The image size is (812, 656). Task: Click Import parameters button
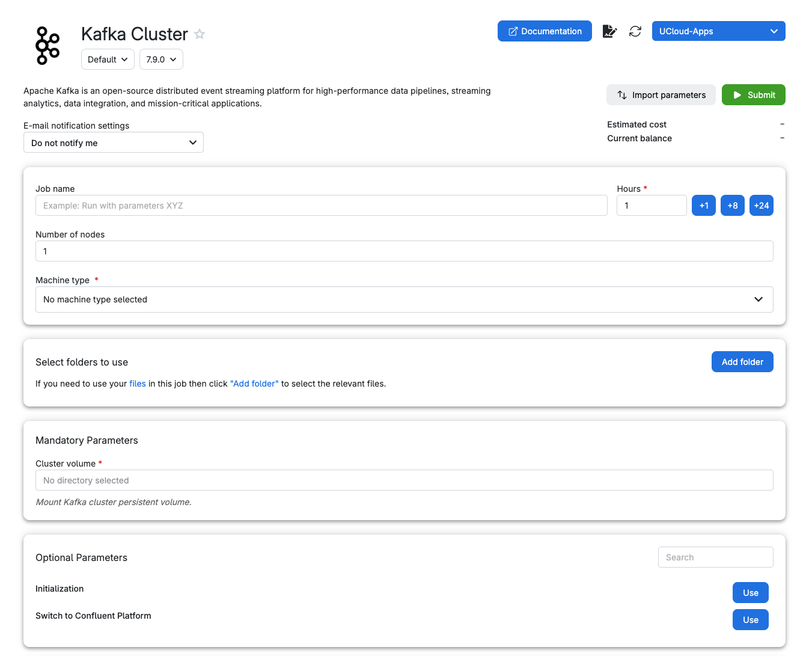661,95
